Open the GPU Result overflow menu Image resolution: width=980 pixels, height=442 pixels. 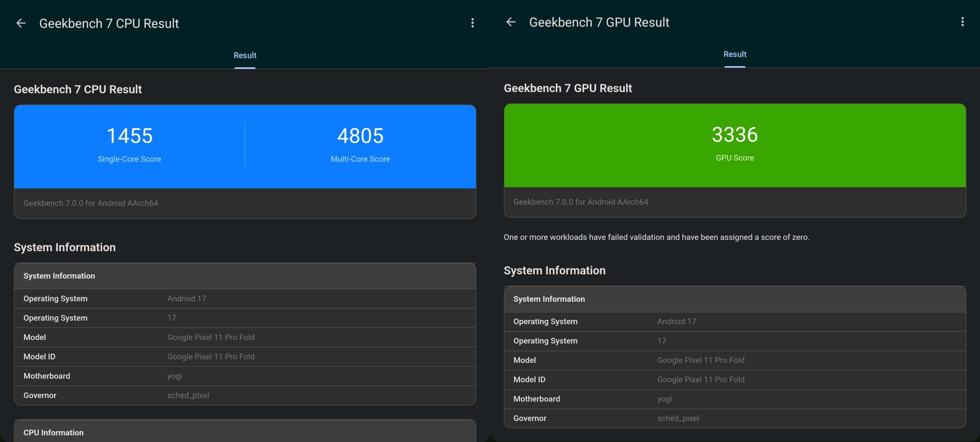(962, 22)
